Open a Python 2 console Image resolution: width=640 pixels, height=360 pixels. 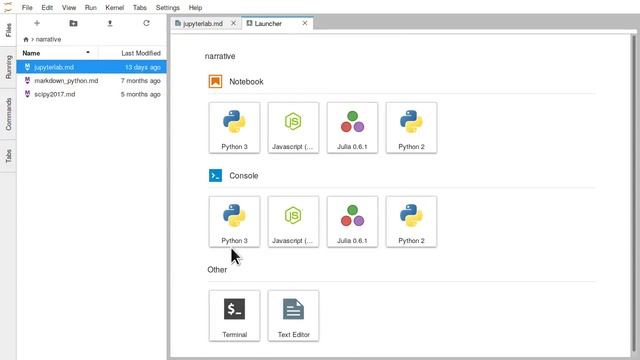click(x=411, y=222)
